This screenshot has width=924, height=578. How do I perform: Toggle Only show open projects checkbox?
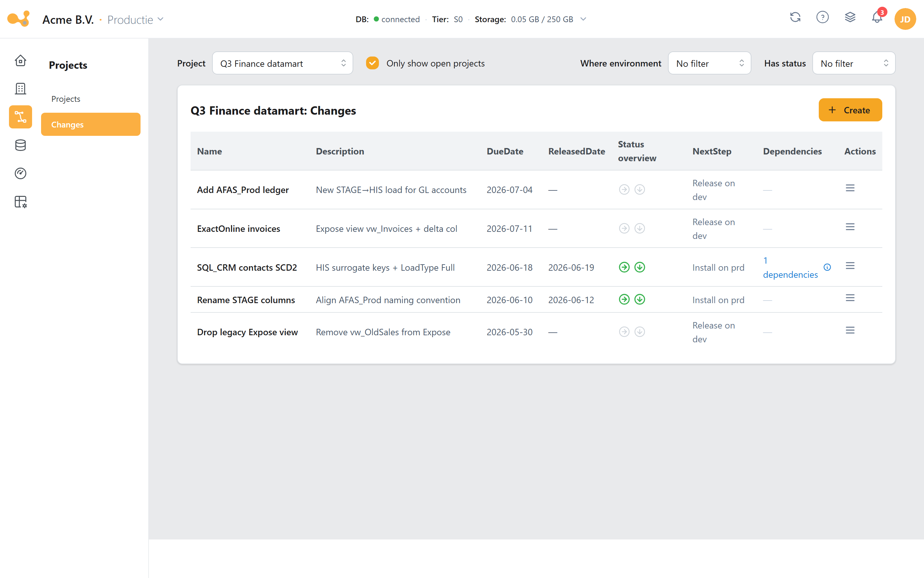pos(372,63)
